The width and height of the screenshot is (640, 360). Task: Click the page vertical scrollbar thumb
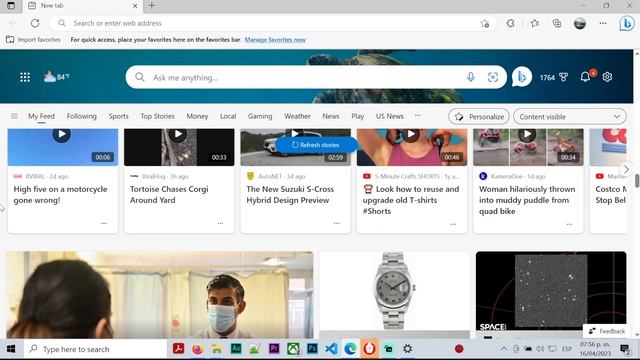(637, 181)
